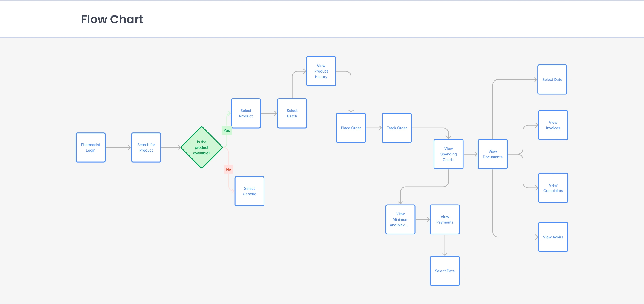The image size is (644, 304).
Task: Click the green Yes branch label
Action: [x=227, y=130]
